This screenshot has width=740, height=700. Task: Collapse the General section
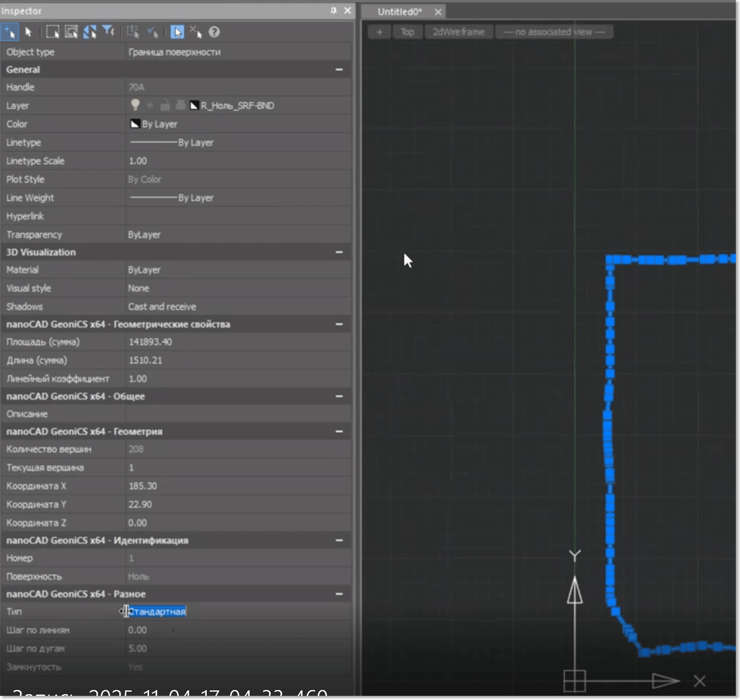pyautogui.click(x=339, y=70)
